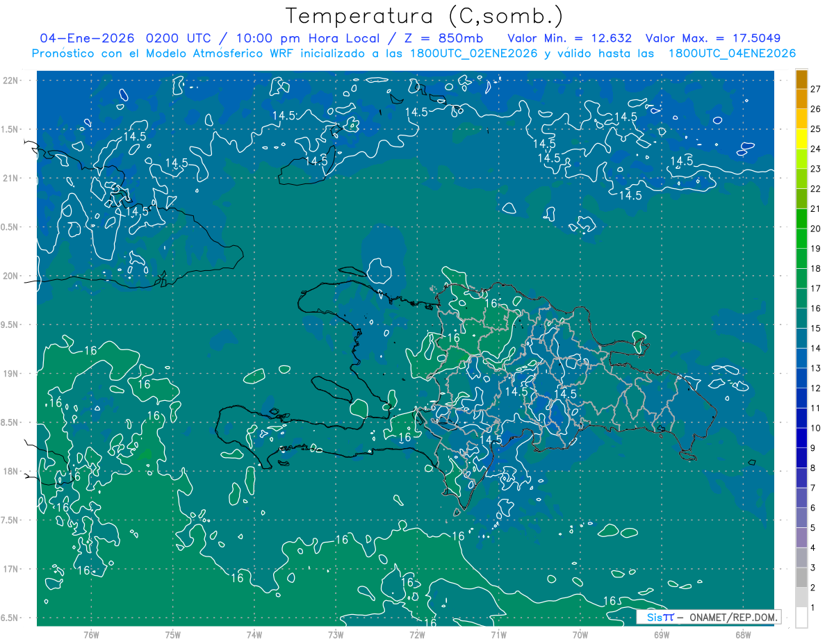Click the "70W" longitude axis label
Image resolution: width=834 pixels, height=644 pixels.
pos(580,635)
